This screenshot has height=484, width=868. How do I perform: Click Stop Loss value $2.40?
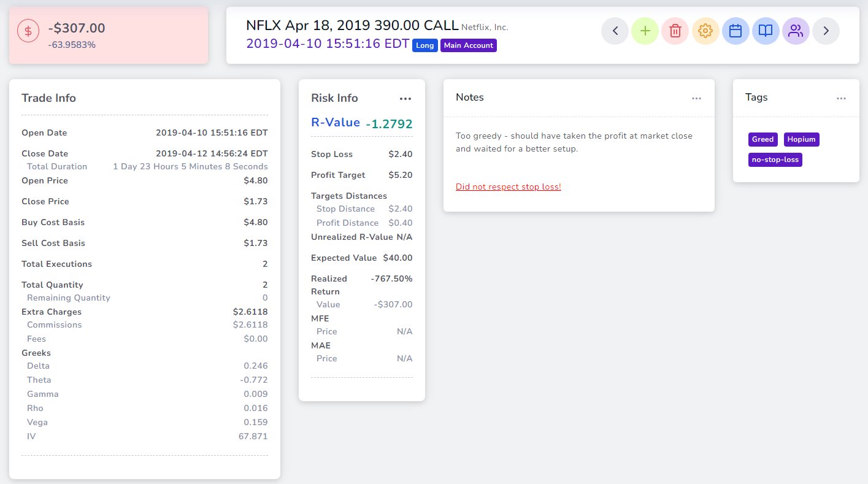tap(401, 154)
